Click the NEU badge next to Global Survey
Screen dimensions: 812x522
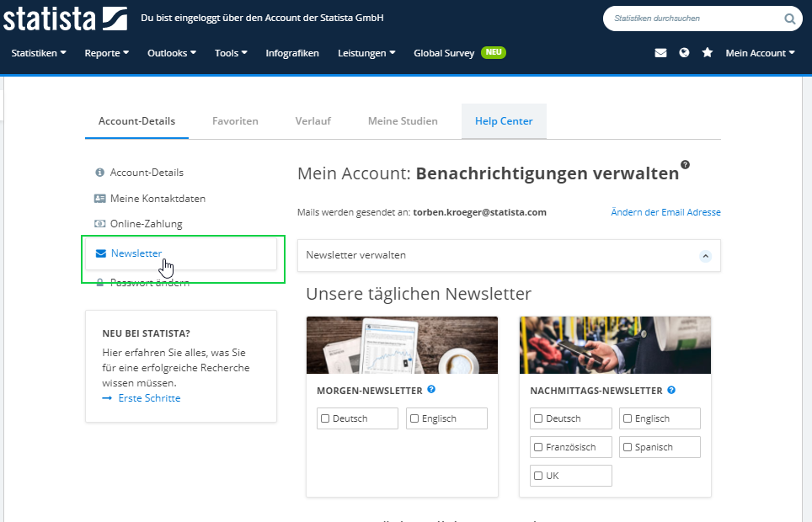(x=494, y=52)
